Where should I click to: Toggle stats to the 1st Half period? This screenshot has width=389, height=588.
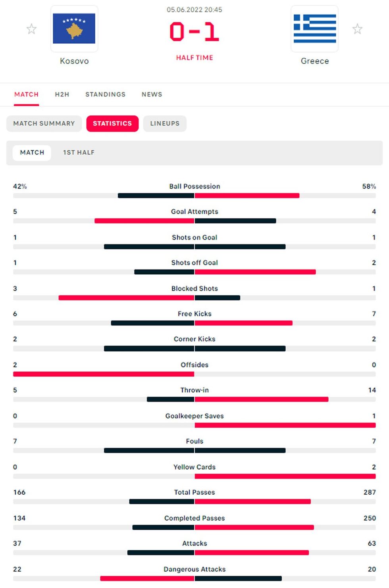79,152
